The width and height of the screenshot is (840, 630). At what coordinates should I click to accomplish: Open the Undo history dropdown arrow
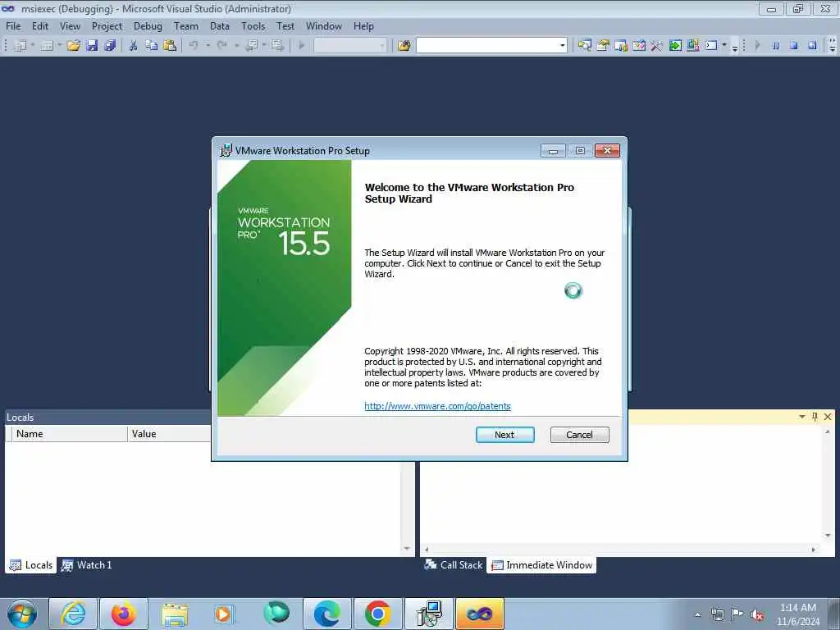pos(208,46)
